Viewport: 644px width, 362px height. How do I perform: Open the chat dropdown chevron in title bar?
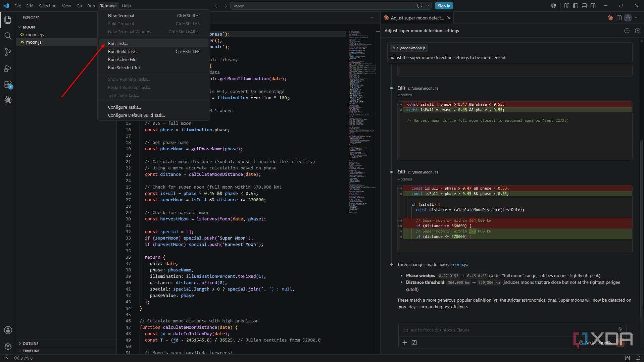(x=428, y=6)
